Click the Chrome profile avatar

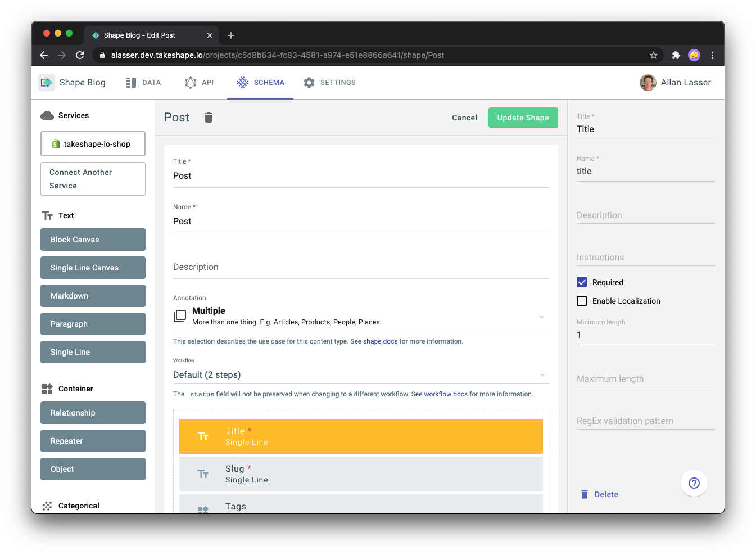point(694,55)
